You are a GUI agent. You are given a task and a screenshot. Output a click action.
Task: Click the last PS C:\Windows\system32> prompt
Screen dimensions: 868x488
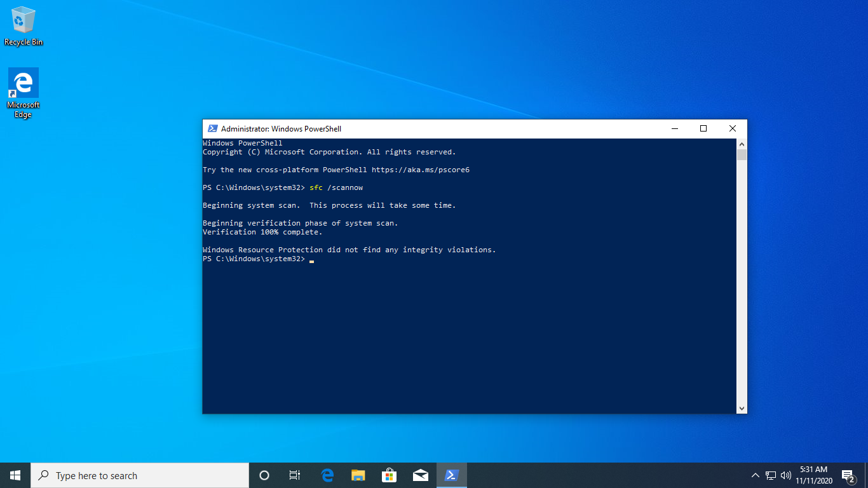tap(254, 259)
